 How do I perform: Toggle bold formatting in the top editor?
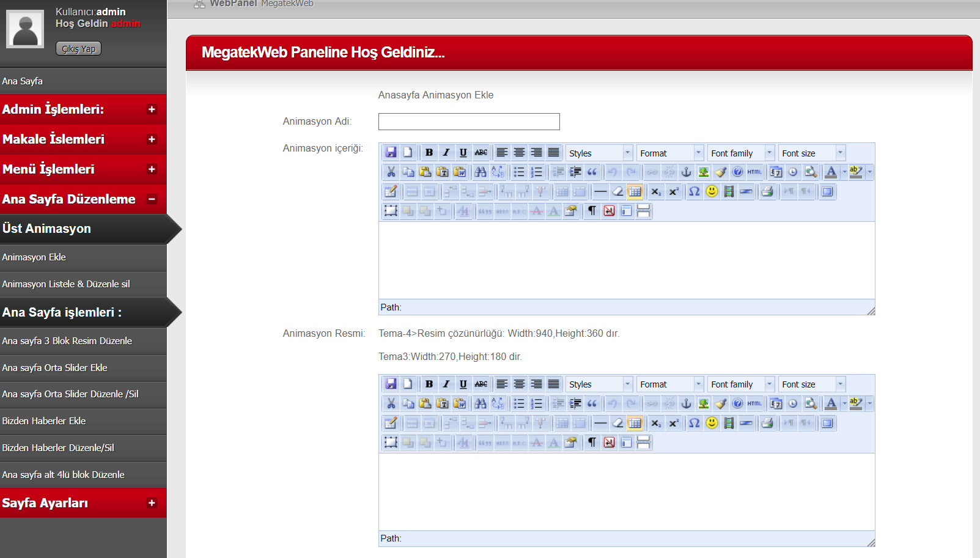(429, 153)
